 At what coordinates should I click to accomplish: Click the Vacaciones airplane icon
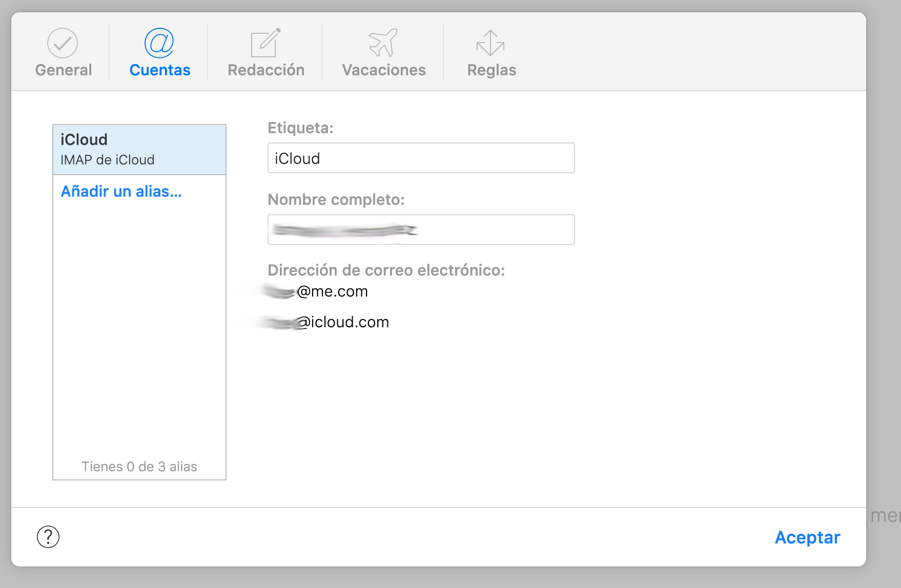pos(383,43)
